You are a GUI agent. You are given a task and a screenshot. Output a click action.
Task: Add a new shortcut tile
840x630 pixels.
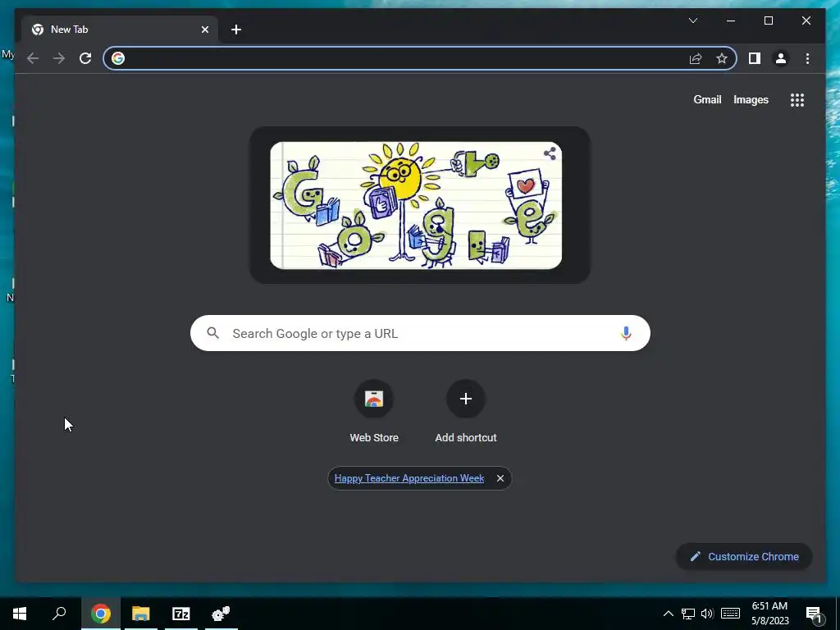[x=466, y=412]
